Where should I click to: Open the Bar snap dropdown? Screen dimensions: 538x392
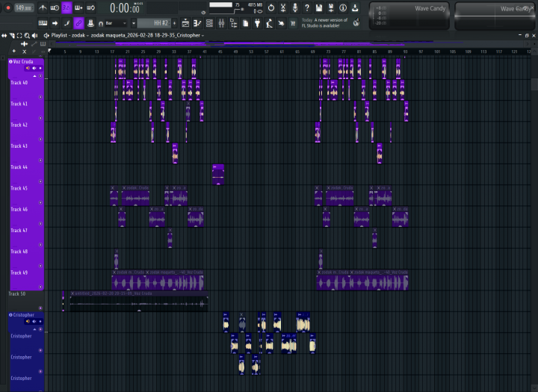[x=118, y=23]
